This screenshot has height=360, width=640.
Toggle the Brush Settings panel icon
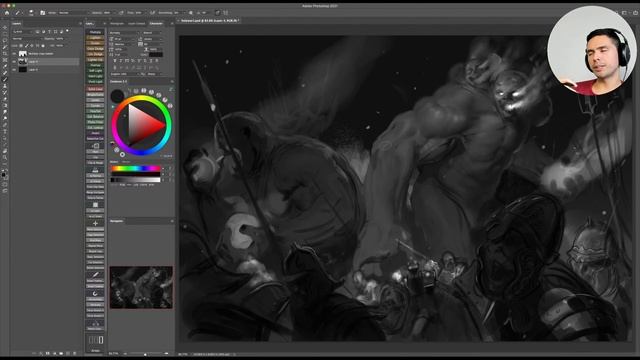click(42, 13)
